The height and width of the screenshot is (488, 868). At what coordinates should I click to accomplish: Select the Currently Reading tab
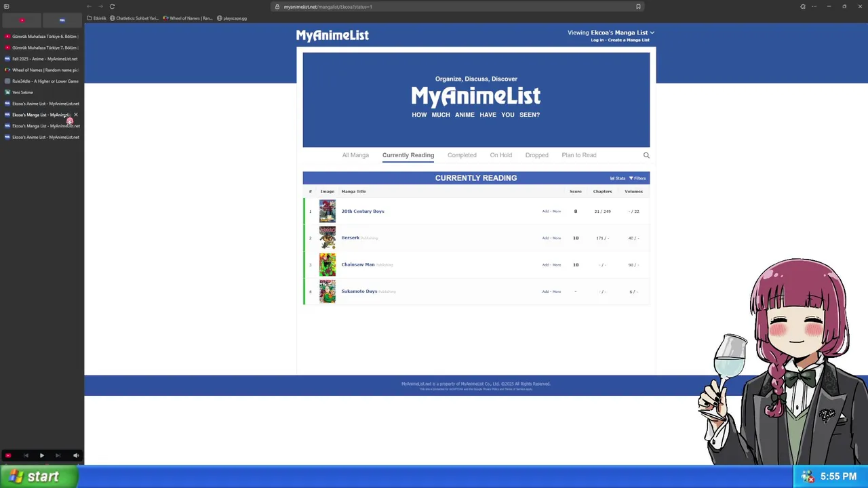pyautogui.click(x=408, y=155)
